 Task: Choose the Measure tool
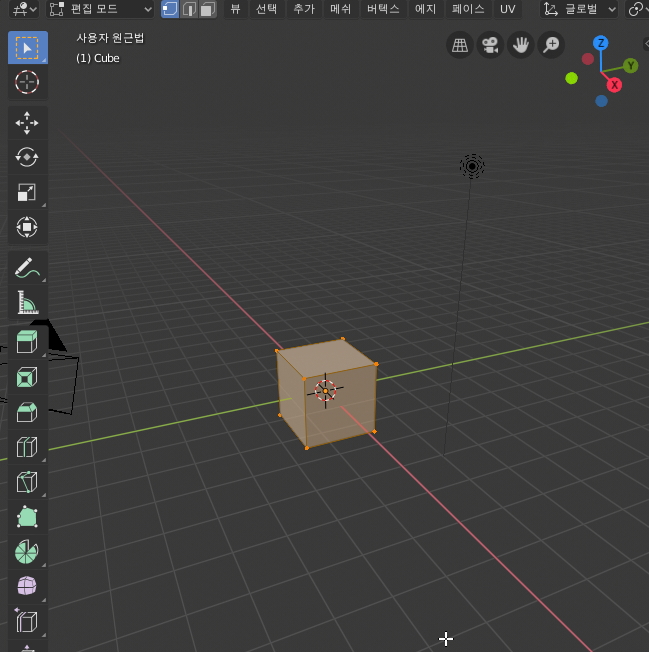27,302
